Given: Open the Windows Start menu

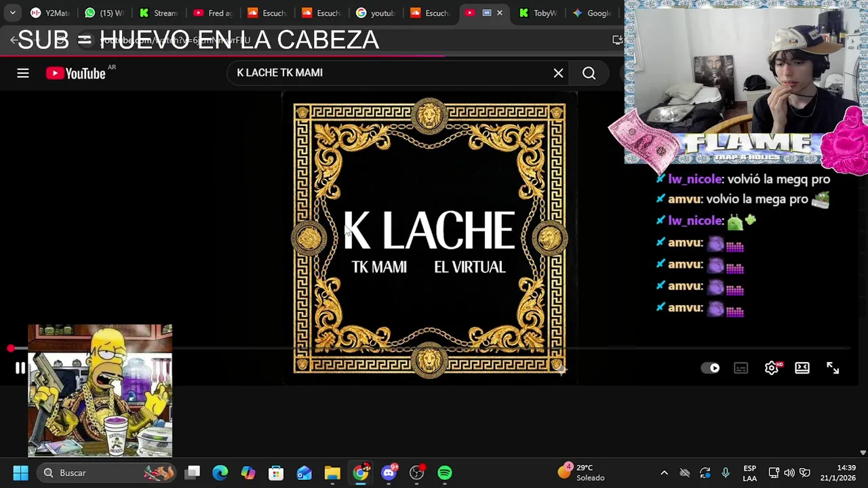Looking at the screenshot, I should (x=20, y=472).
